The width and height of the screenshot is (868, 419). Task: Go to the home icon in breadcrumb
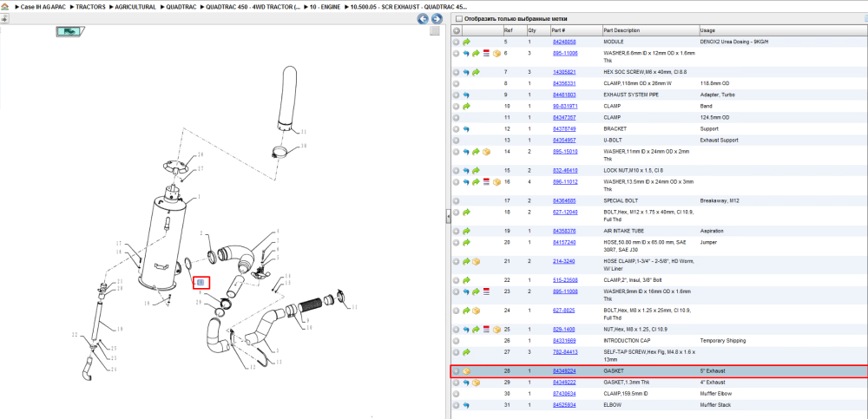[x=5, y=7]
